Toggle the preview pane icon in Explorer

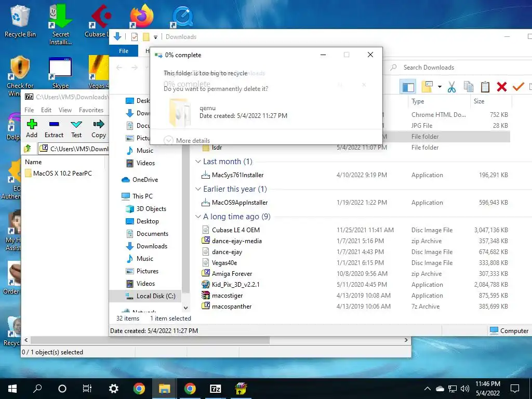(408, 87)
